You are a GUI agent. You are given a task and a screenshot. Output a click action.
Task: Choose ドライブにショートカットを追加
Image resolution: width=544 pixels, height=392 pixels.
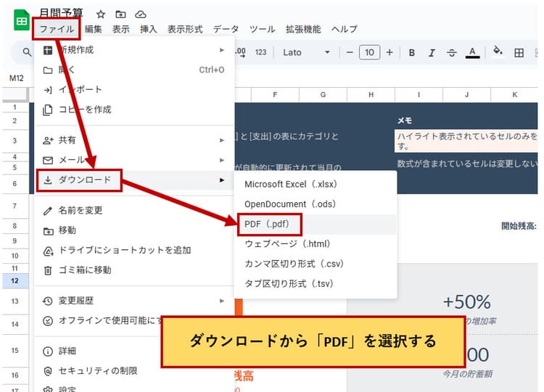click(135, 250)
